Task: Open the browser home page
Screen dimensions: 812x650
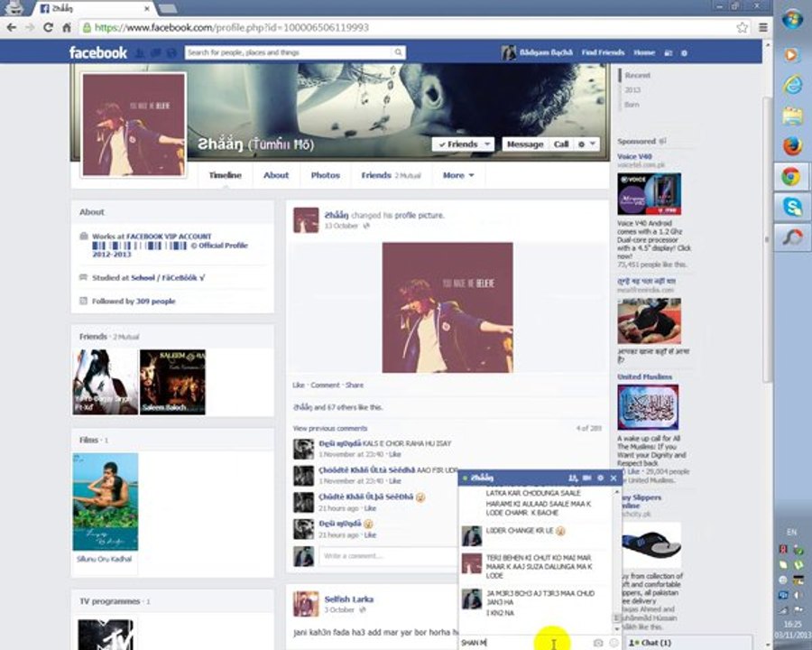Action: (66, 27)
